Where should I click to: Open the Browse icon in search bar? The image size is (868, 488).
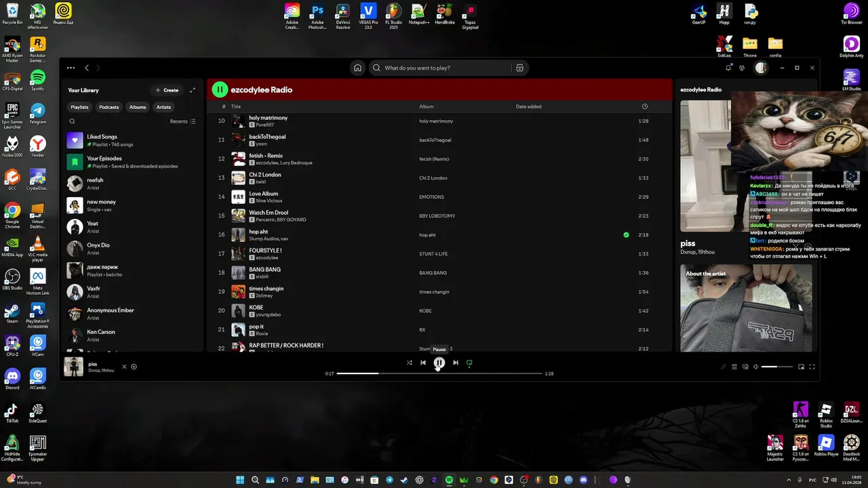click(x=519, y=68)
